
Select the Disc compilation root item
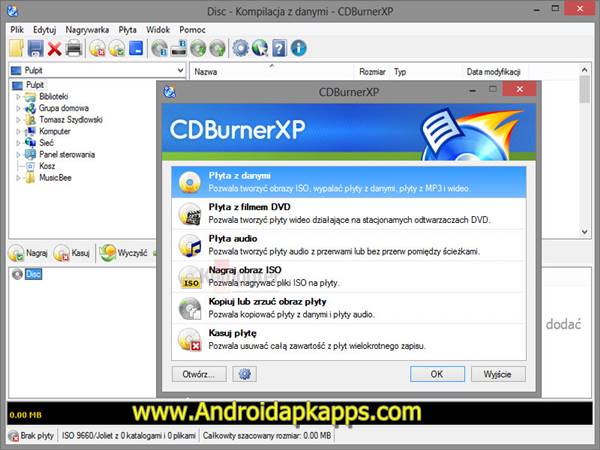[x=33, y=274]
